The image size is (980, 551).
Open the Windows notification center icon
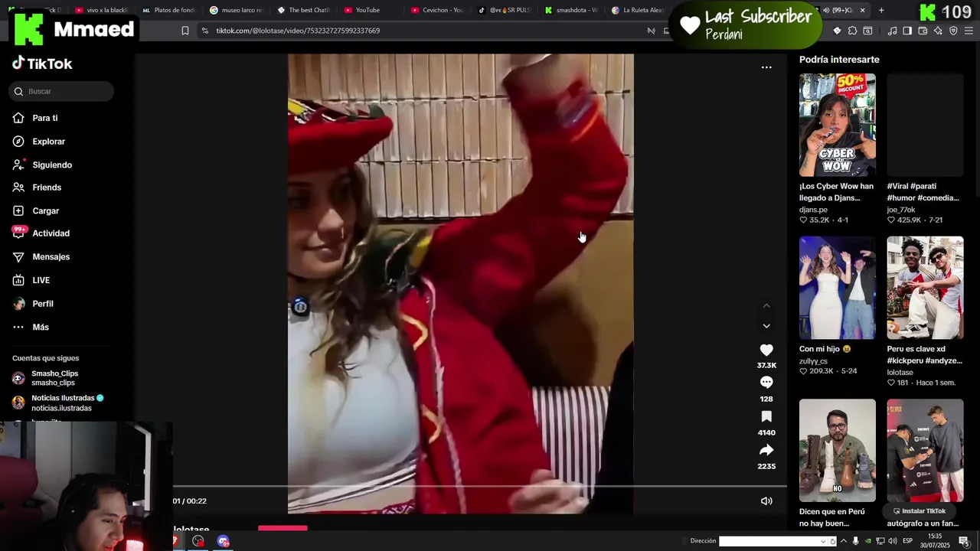(964, 541)
